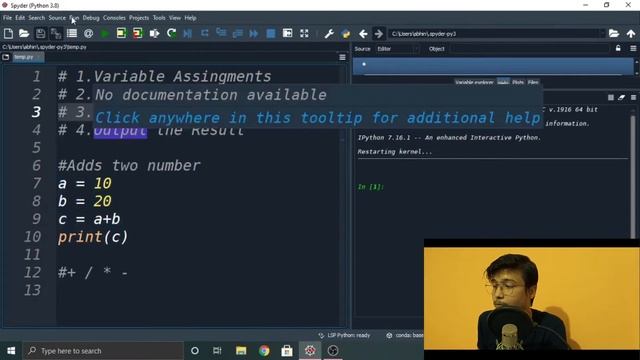Viewport: 640px width, 360px height.
Task: Run cell and advance icon
Action: click(x=138, y=33)
